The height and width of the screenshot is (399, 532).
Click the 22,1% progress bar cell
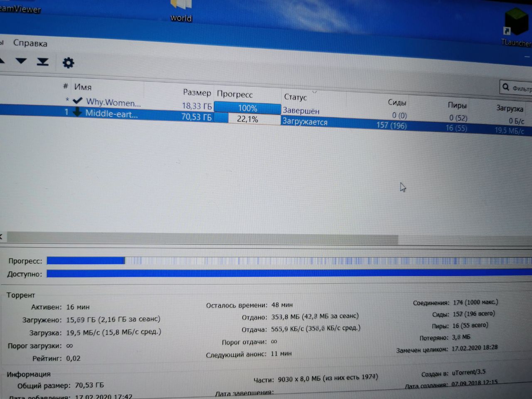click(x=248, y=119)
